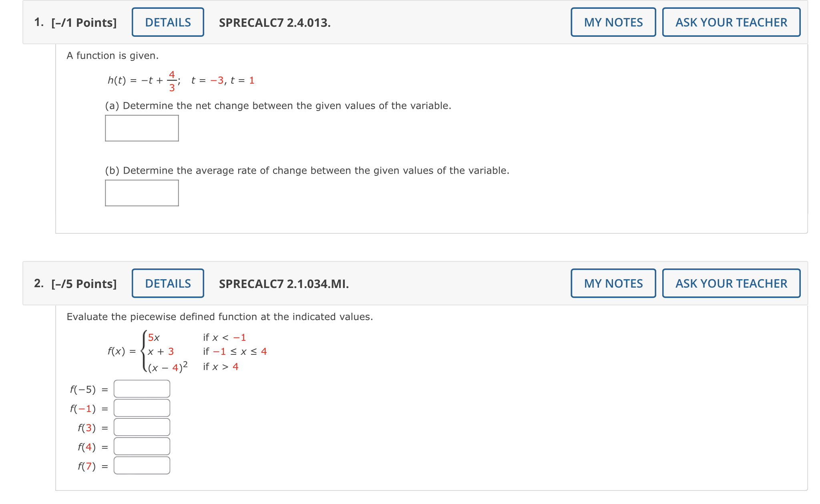Select the SPRECALC7 2.1.034.MI assignment title
This screenshot has width=820, height=504.
click(x=283, y=283)
